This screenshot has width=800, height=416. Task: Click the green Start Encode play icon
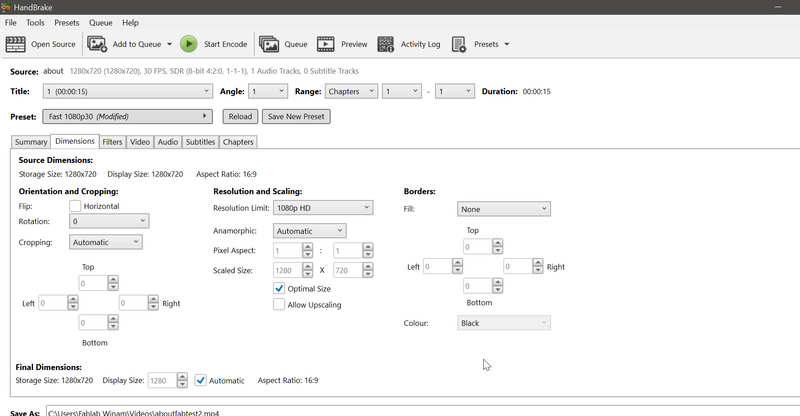[188, 44]
